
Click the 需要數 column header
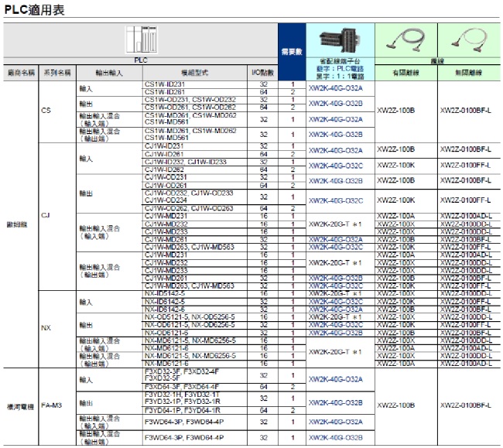pyautogui.click(x=292, y=52)
